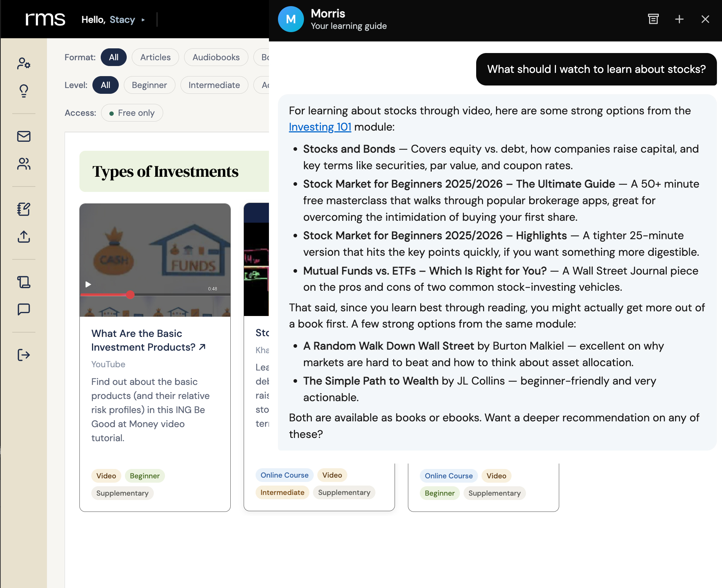Click the Intermediate tag on second card
This screenshot has width=722, height=588.
[x=282, y=492]
